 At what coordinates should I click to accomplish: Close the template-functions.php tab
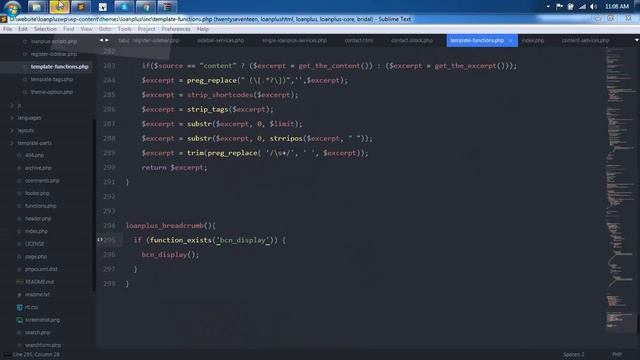pyautogui.click(x=511, y=40)
